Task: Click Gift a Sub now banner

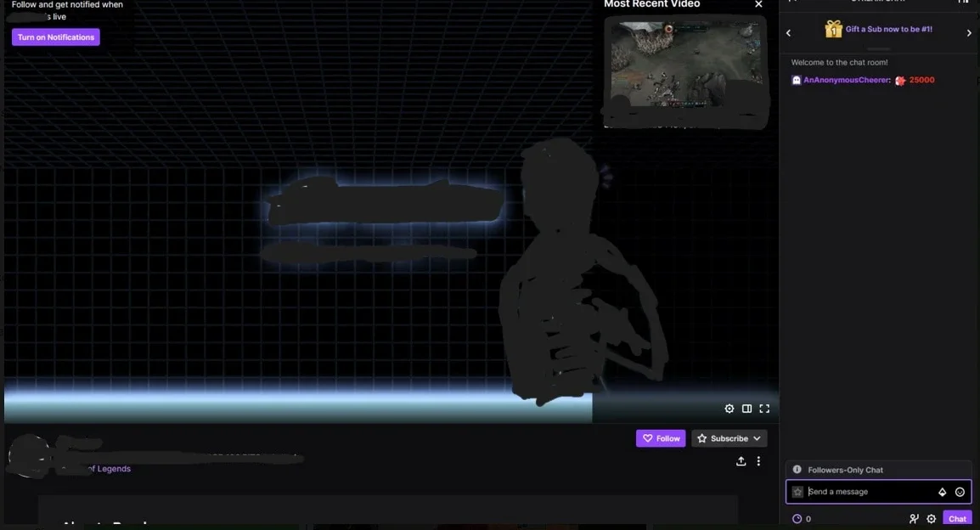Action: [888, 29]
